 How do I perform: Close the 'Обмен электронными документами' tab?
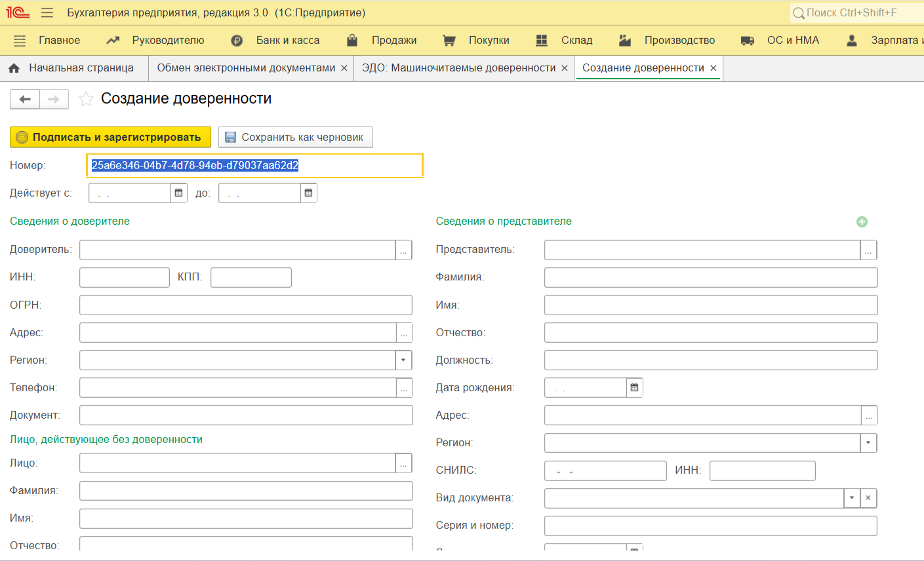(344, 68)
